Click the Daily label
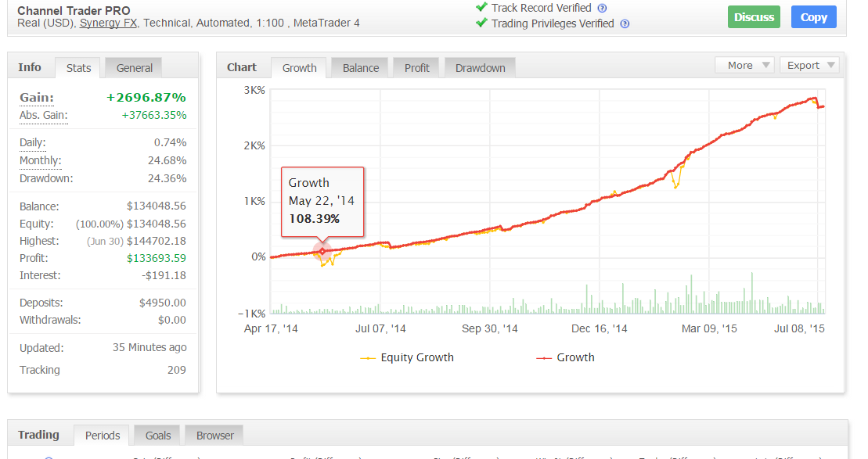 (x=32, y=142)
